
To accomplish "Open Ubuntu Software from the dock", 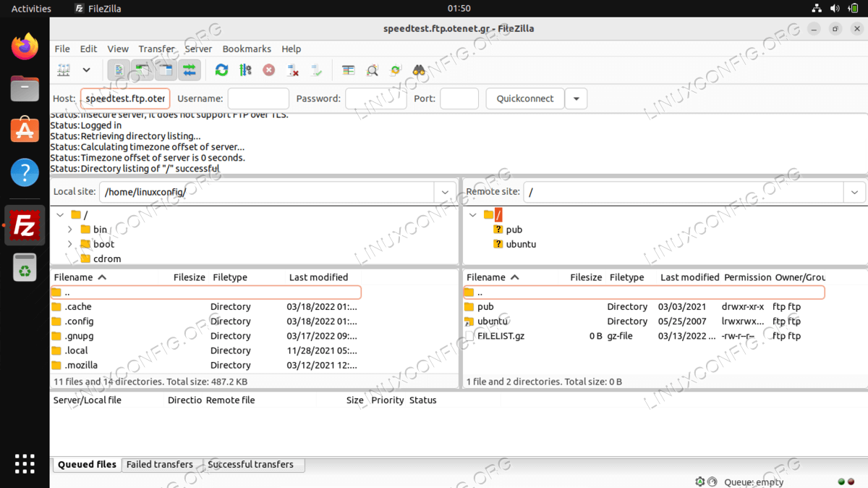I will 25,131.
